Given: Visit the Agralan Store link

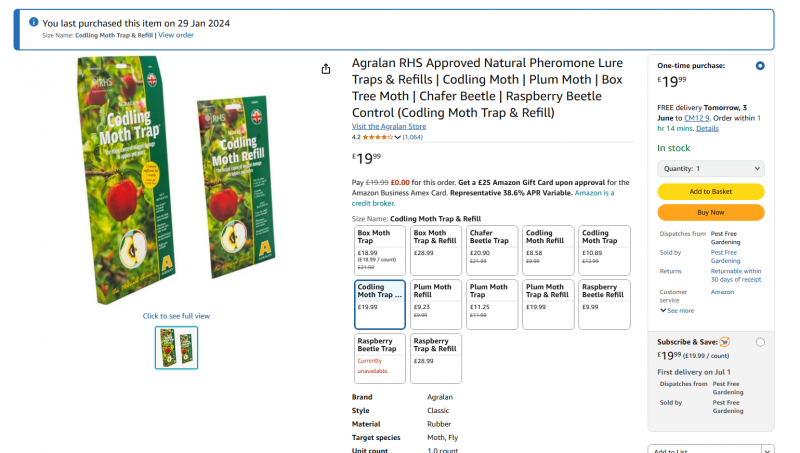Looking at the screenshot, I should click(389, 127).
